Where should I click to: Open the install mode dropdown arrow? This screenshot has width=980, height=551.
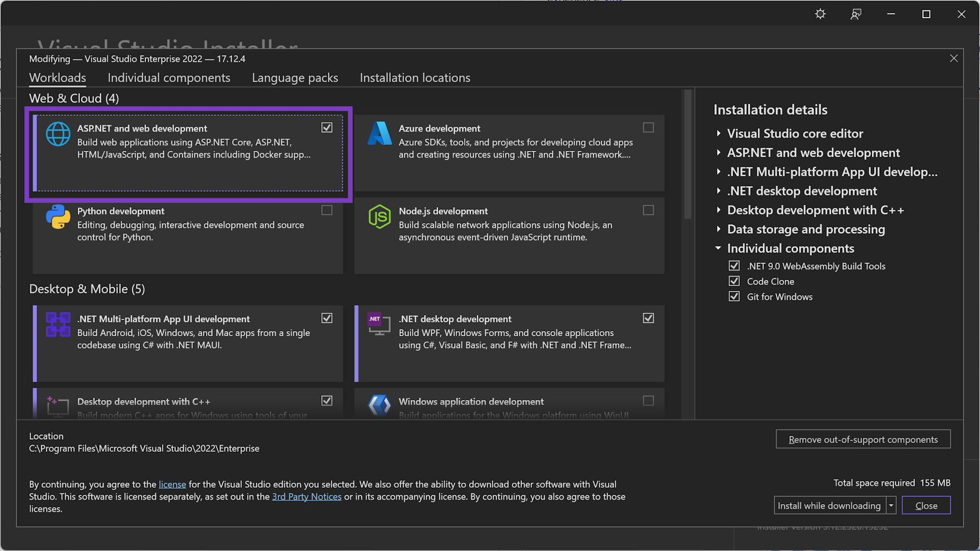coord(891,505)
